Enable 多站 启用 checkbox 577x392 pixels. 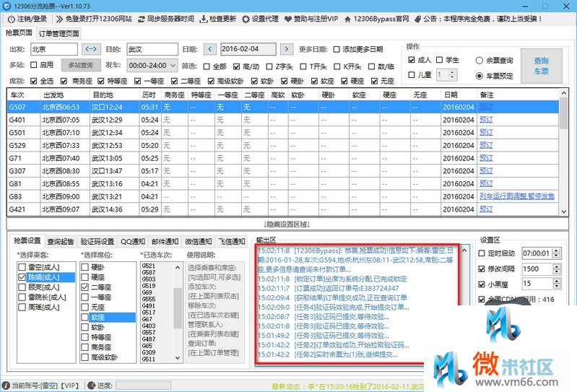pos(33,65)
